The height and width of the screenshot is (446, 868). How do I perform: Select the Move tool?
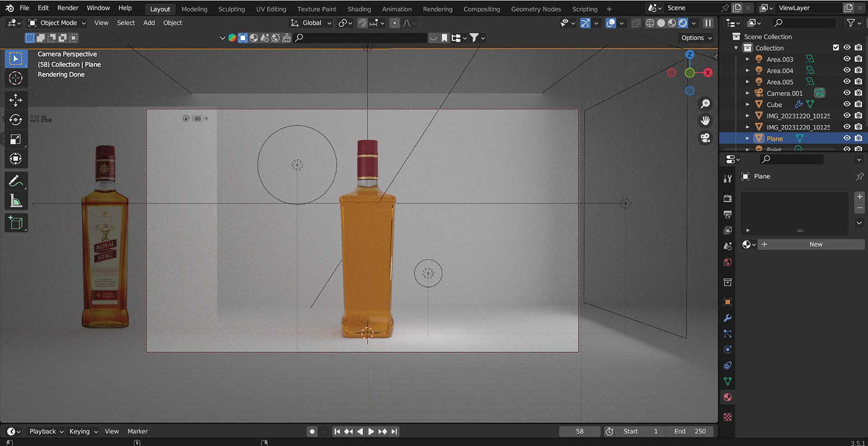16,100
